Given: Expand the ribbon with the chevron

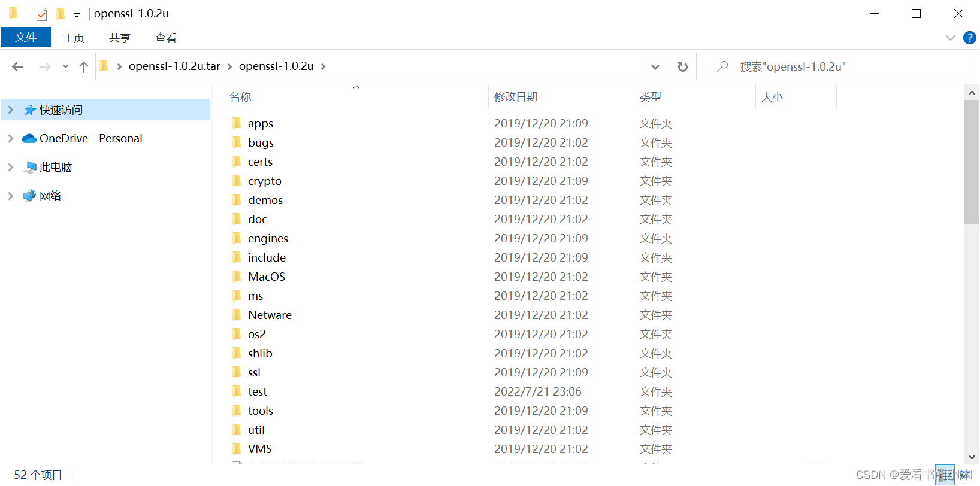Looking at the screenshot, I should pos(950,38).
